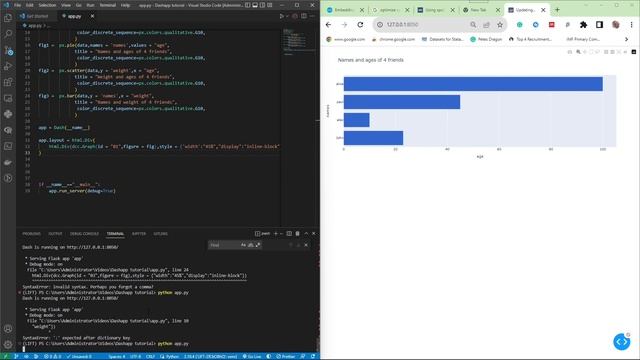Switch to the Chrome New Tab tab

pyautogui.click(x=477, y=10)
